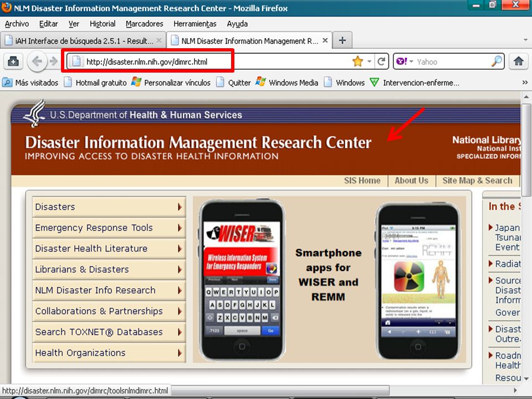This screenshot has width=532, height=399.
Task: Open the Historial menu
Action: point(103,24)
